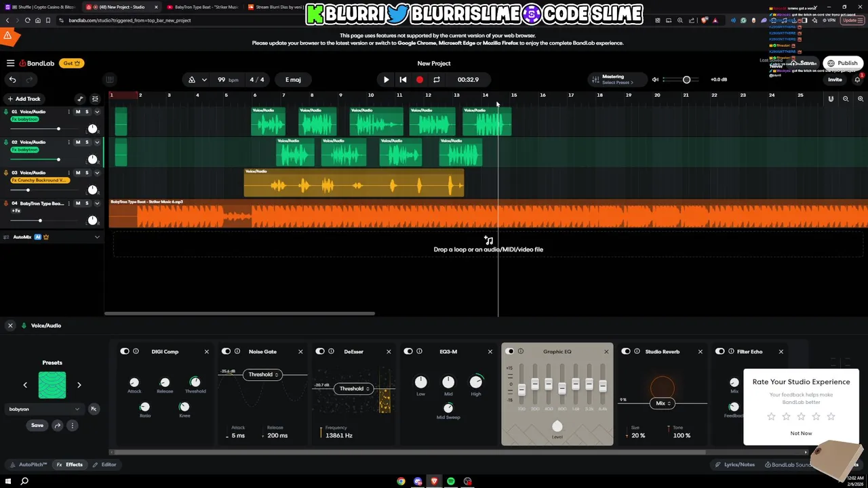Show info for EQ3-M effect
Screen dimensions: 868x488
click(419, 352)
